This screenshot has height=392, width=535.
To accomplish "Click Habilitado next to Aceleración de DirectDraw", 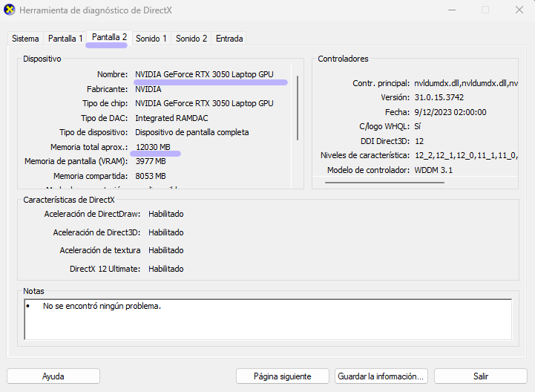I will click(165, 214).
